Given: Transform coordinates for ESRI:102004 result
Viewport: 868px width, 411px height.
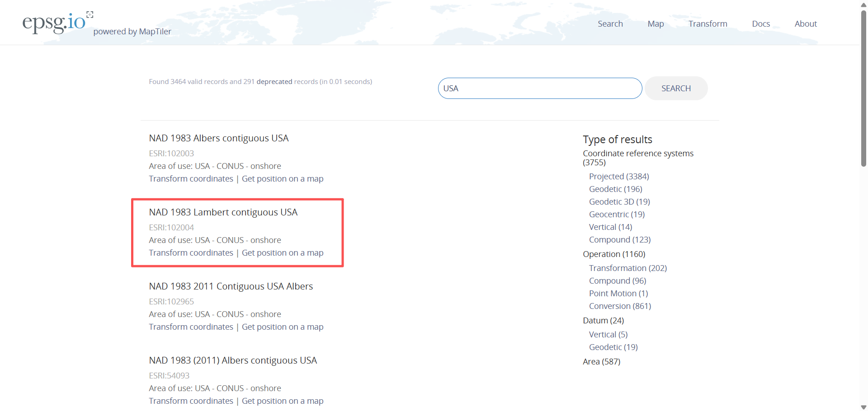Looking at the screenshot, I should [191, 253].
